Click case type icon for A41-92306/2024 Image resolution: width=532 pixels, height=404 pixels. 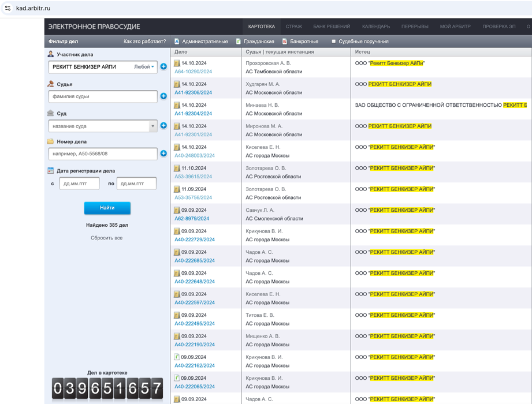(177, 84)
